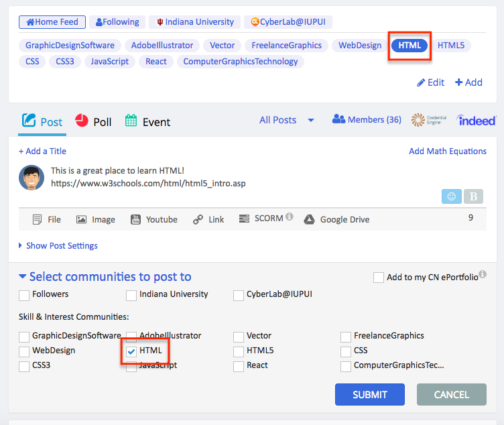Click the SCORM info icon
504x425 pixels.
pos(290,217)
